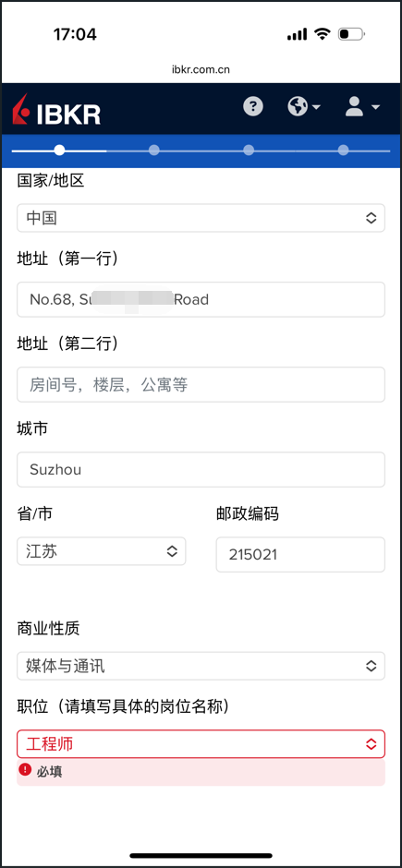Open the 省/市 dropdown showing 江苏
This screenshot has width=402, height=868.
102,551
